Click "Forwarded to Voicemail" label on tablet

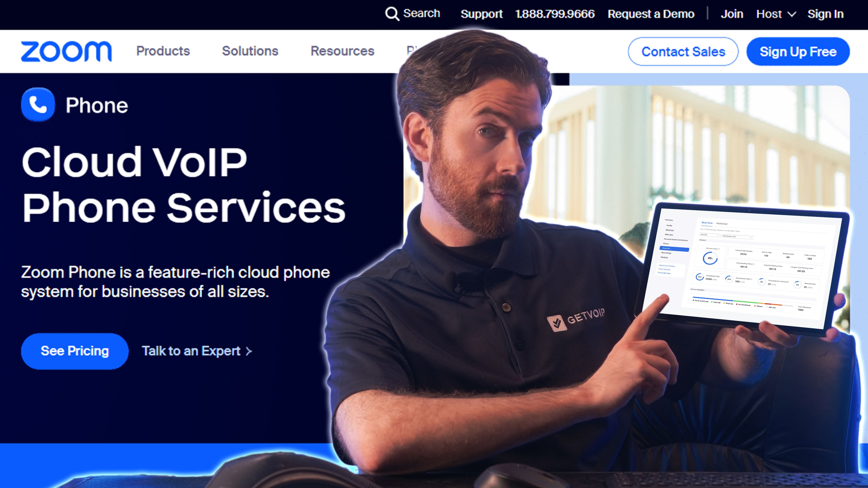(x=779, y=281)
